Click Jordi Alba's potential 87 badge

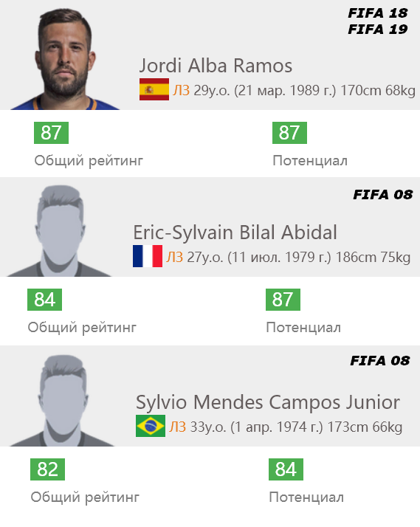(x=289, y=133)
